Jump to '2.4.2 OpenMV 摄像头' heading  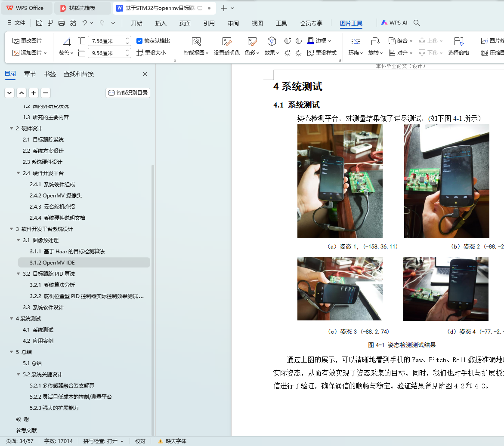[56, 196]
